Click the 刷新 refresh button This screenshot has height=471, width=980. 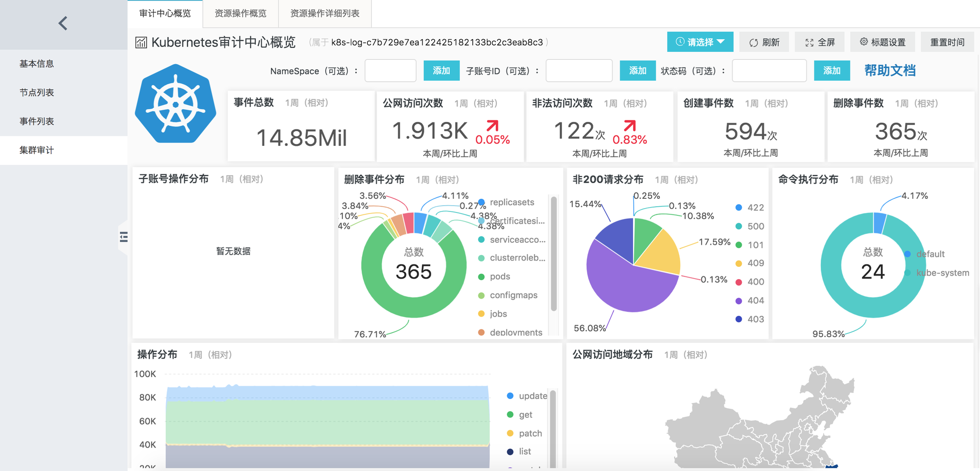pyautogui.click(x=764, y=42)
